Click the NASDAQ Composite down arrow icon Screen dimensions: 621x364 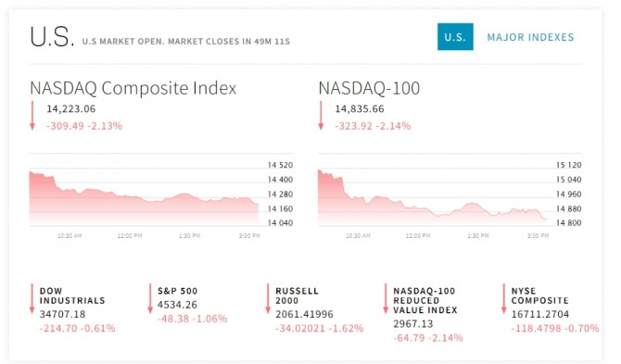click(x=32, y=116)
